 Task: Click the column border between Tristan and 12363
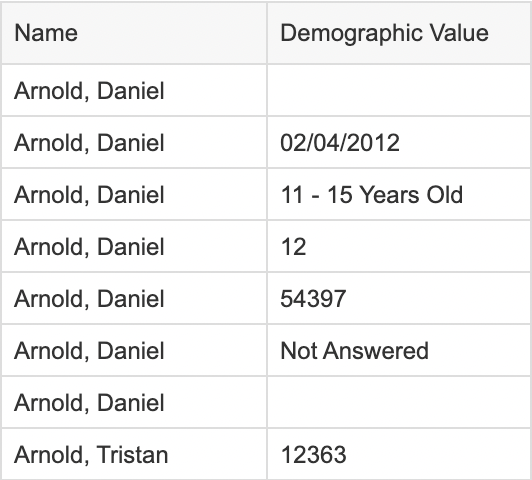pos(267,454)
